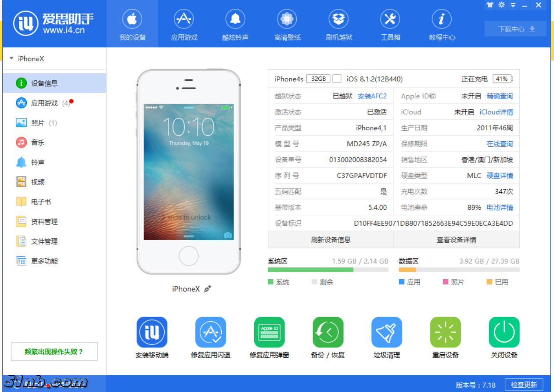Click the i4 爱思助手 logo
This screenshot has width=554, height=392.
pos(53,23)
